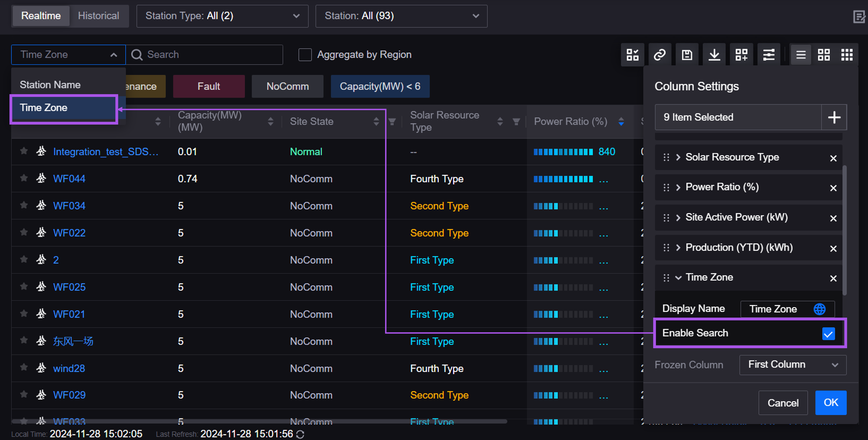The image size is (868, 440).
Task: Open column settings sliders icon
Action: tap(769, 55)
